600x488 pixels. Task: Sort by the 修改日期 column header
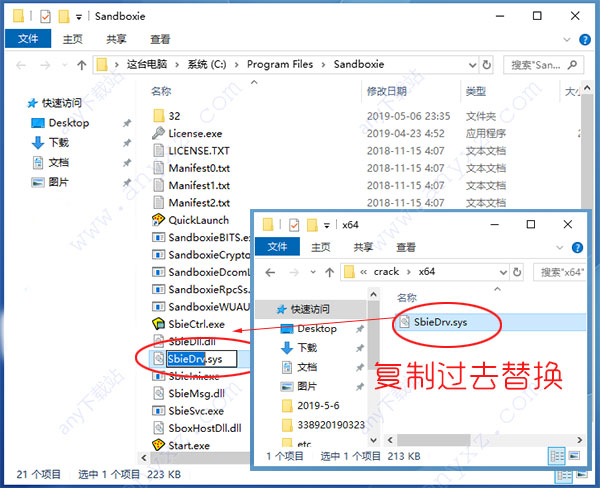pyautogui.click(x=386, y=91)
